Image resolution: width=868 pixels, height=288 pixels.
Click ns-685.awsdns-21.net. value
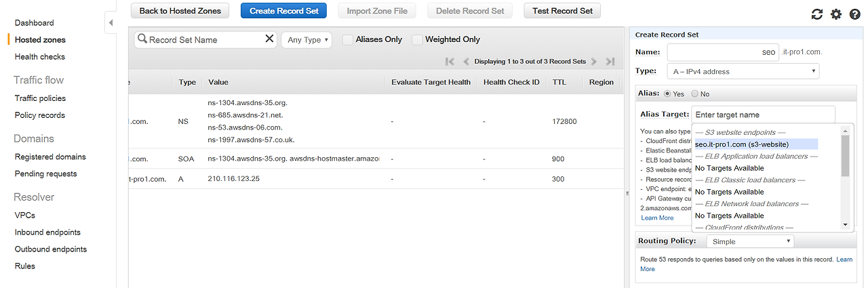(245, 115)
